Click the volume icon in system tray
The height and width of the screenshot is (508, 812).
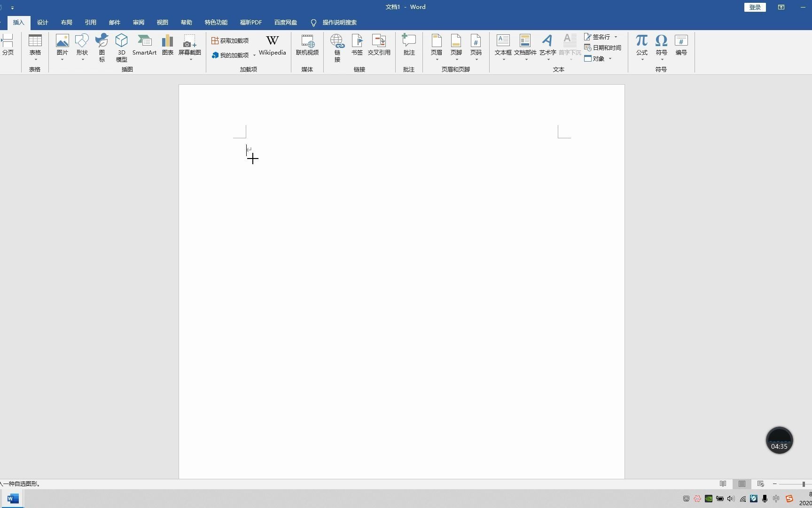click(731, 499)
